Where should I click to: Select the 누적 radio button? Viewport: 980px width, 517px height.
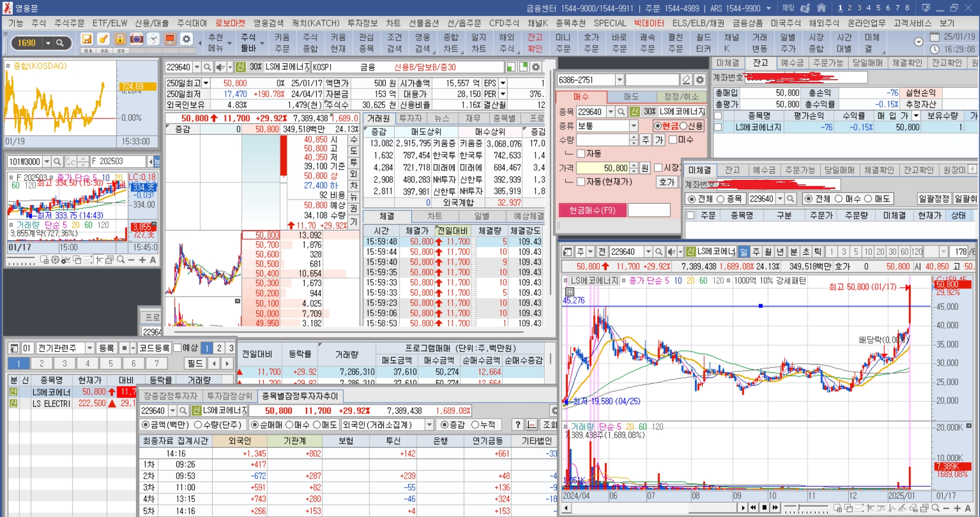click(475, 425)
